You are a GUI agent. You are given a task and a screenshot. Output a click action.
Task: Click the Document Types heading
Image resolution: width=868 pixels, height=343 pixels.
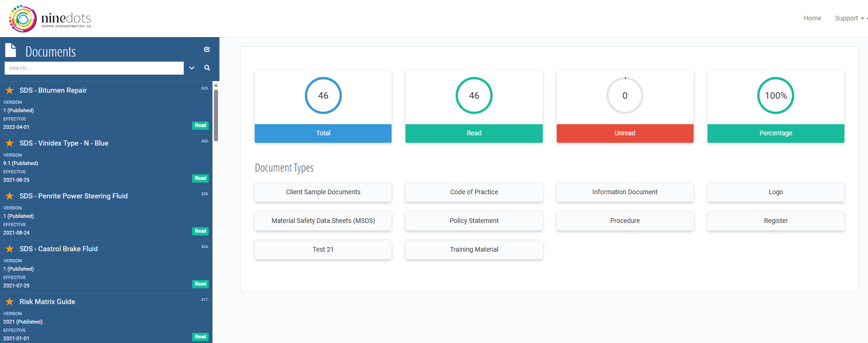[x=284, y=168]
